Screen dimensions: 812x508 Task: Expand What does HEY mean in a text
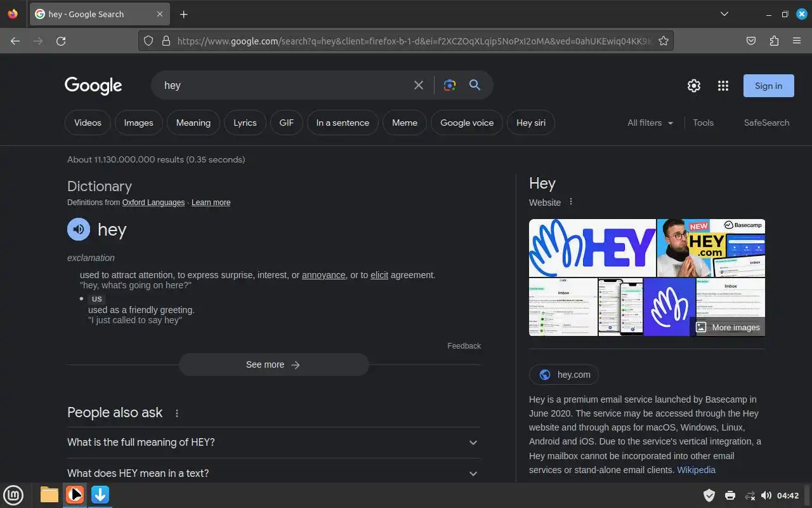[x=274, y=473]
